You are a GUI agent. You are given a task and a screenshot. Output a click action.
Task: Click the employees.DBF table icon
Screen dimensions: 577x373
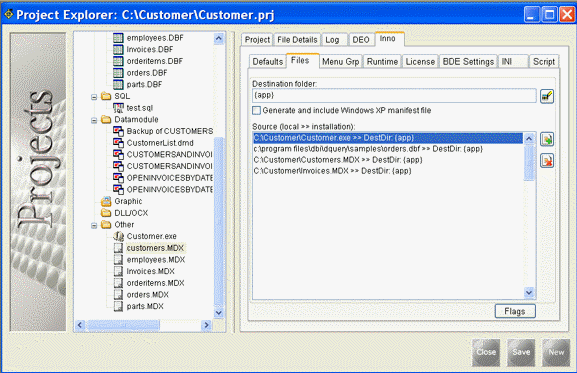click(x=118, y=38)
